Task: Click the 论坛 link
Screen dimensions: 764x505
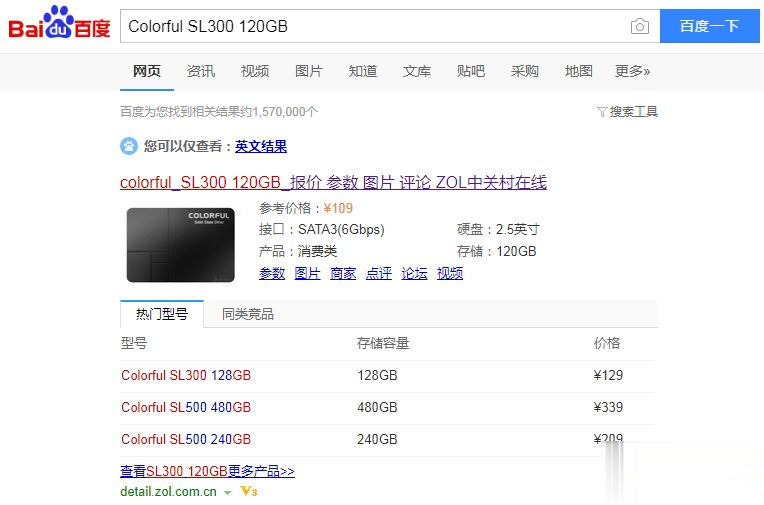Action: (x=414, y=273)
